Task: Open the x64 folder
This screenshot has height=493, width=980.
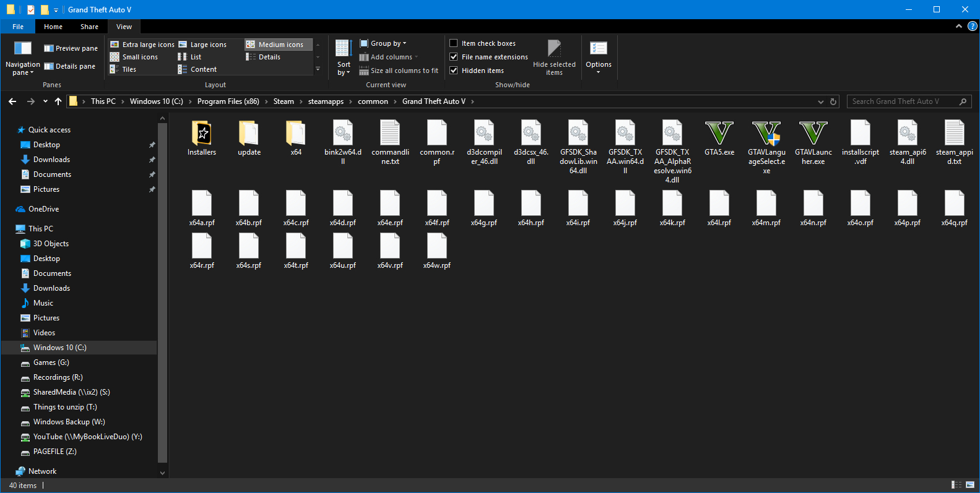Action: pos(296,138)
